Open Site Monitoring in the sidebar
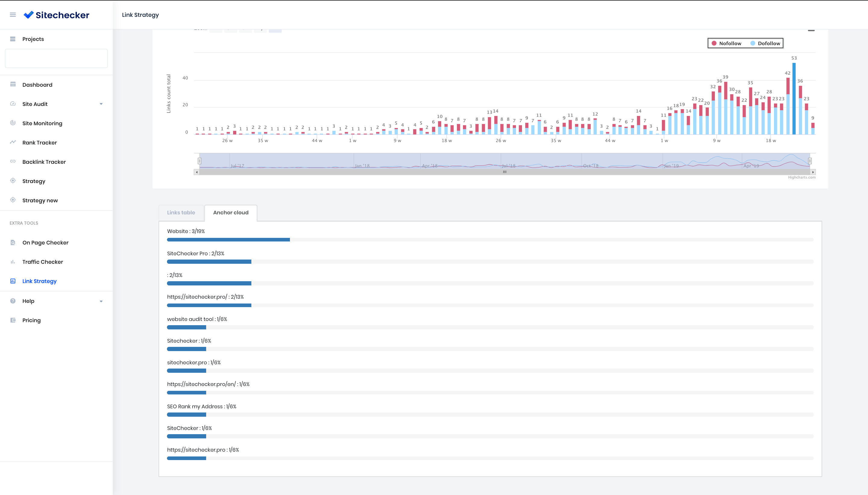This screenshot has height=495, width=868. click(42, 123)
